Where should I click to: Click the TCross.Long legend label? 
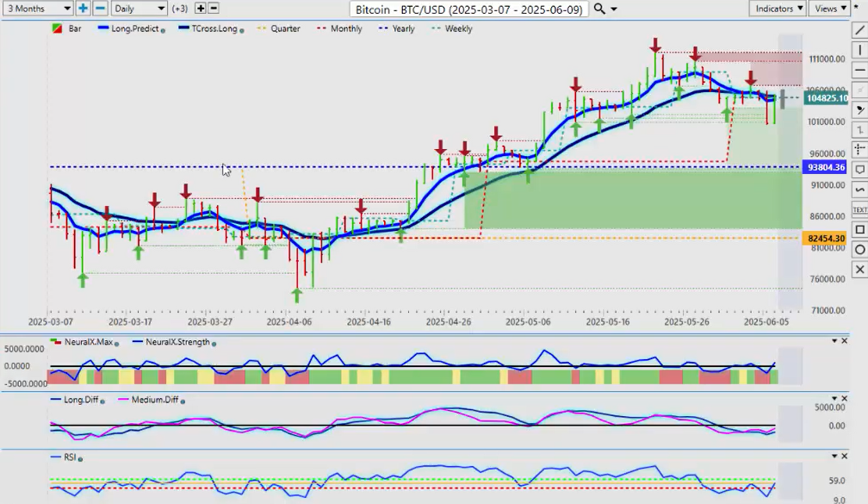coord(214,28)
